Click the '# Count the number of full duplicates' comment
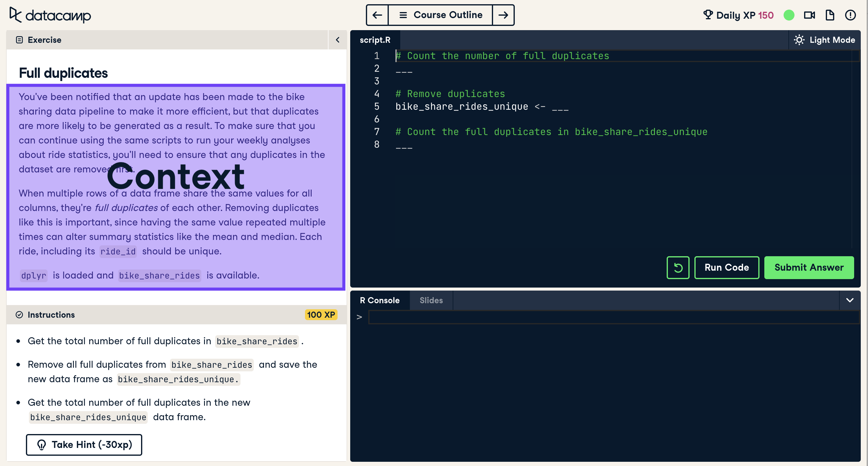Viewport: 868px width, 466px height. 502,56
